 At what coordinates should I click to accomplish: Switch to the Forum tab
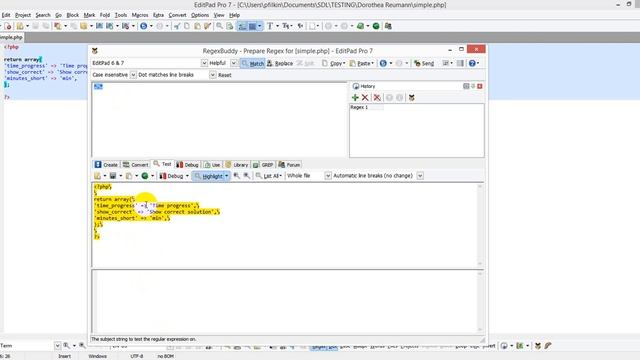289,165
